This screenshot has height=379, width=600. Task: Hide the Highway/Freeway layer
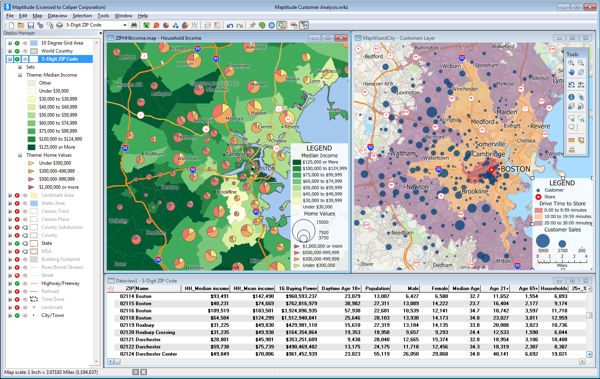[x=17, y=283]
